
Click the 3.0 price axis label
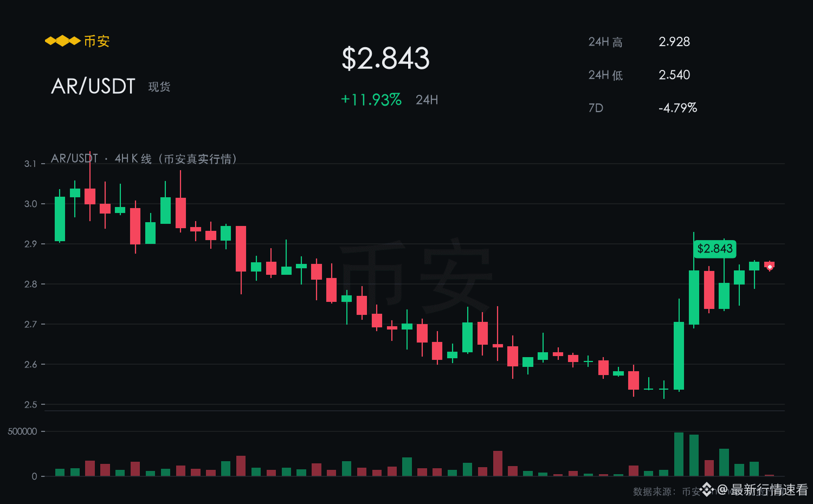coord(31,204)
